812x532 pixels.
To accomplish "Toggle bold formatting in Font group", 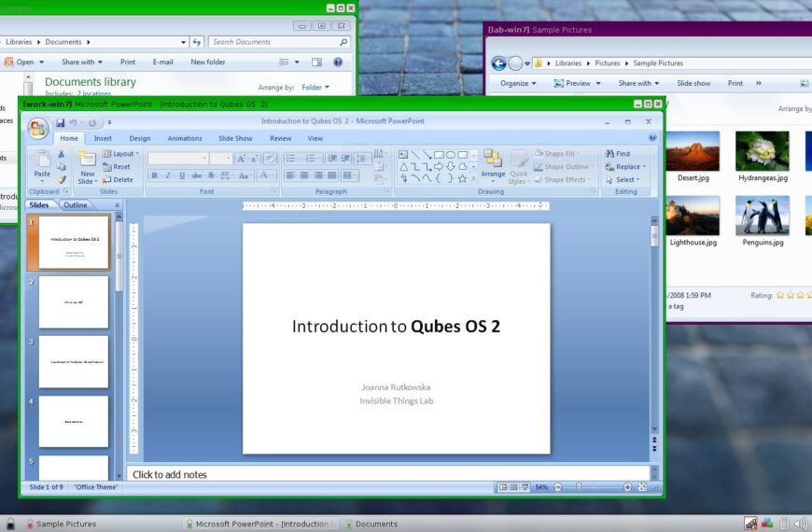I will [x=155, y=175].
